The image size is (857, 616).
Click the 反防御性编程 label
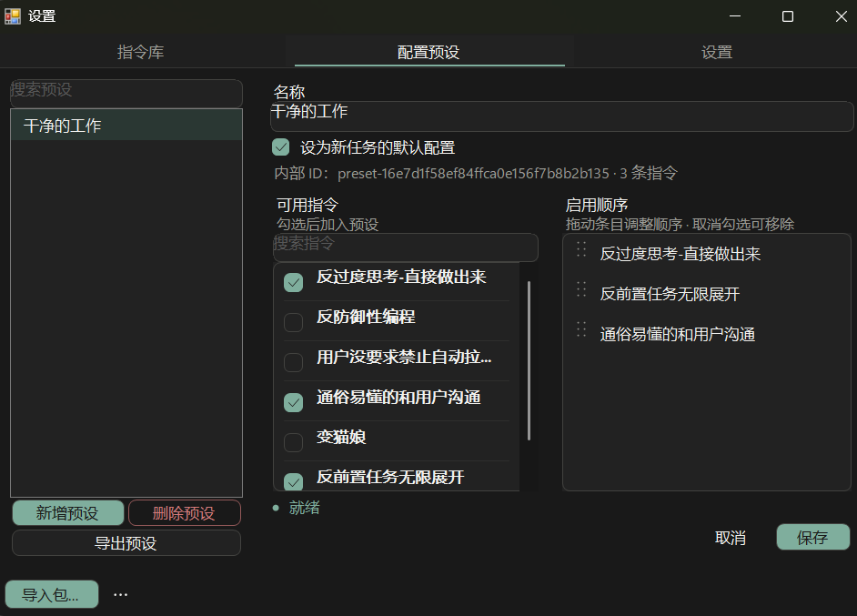coord(366,317)
